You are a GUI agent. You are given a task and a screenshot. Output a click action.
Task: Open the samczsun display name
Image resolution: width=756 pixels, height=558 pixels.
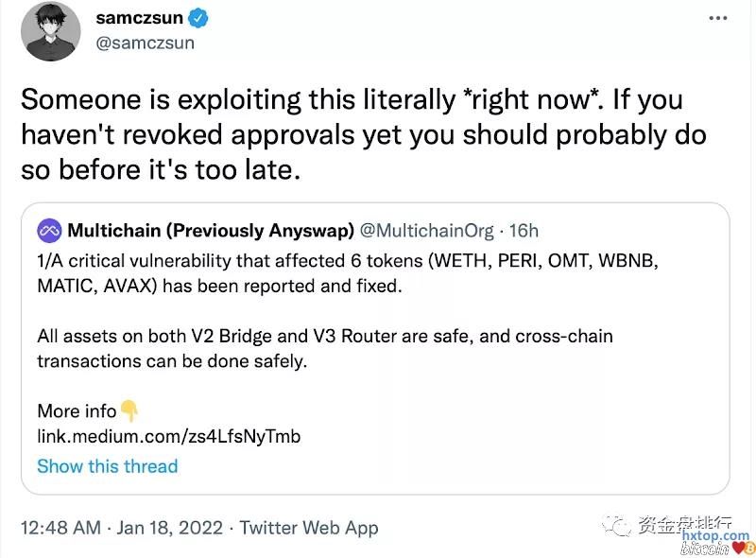[x=138, y=18]
